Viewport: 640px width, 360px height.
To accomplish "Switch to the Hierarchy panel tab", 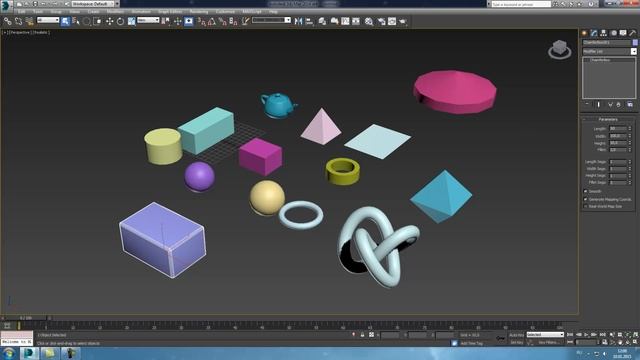I will 604,33.
